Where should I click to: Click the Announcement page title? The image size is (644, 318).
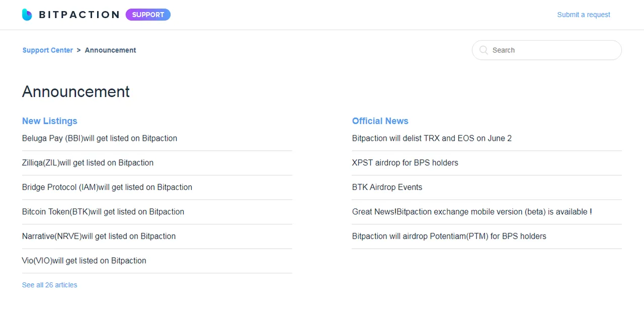click(x=76, y=91)
